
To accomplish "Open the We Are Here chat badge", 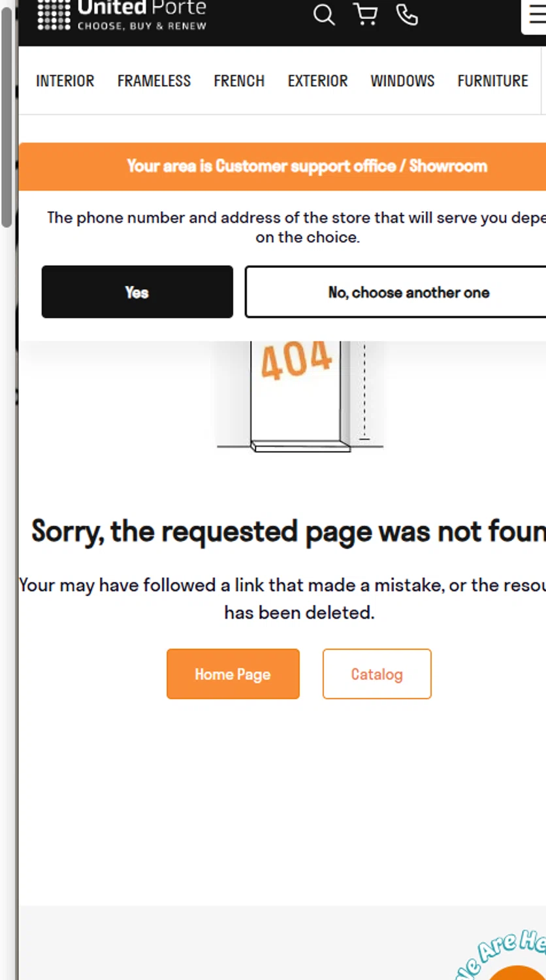I will click(504, 955).
